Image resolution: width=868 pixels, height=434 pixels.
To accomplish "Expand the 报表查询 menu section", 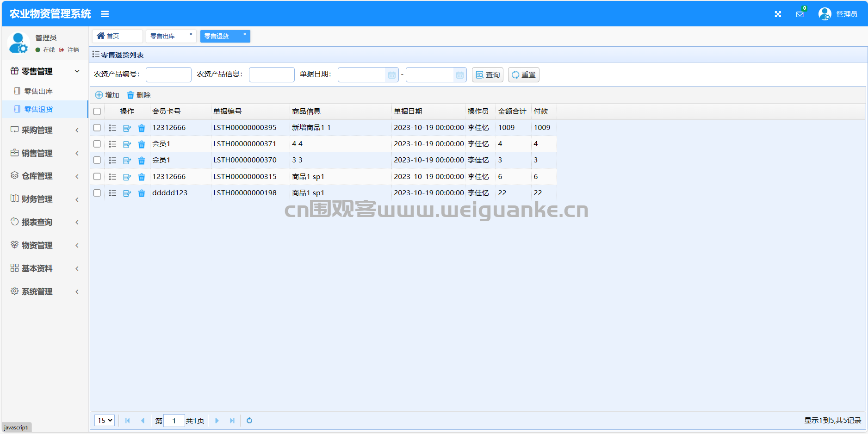I will point(45,222).
